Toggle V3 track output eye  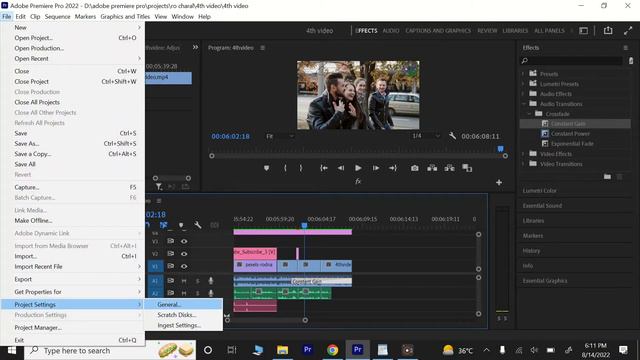pos(184,241)
